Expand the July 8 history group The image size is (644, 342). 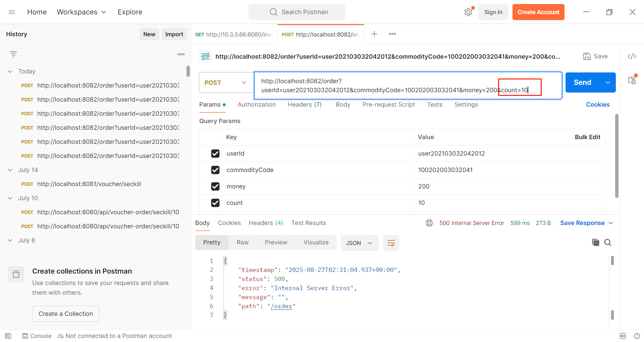click(10, 240)
